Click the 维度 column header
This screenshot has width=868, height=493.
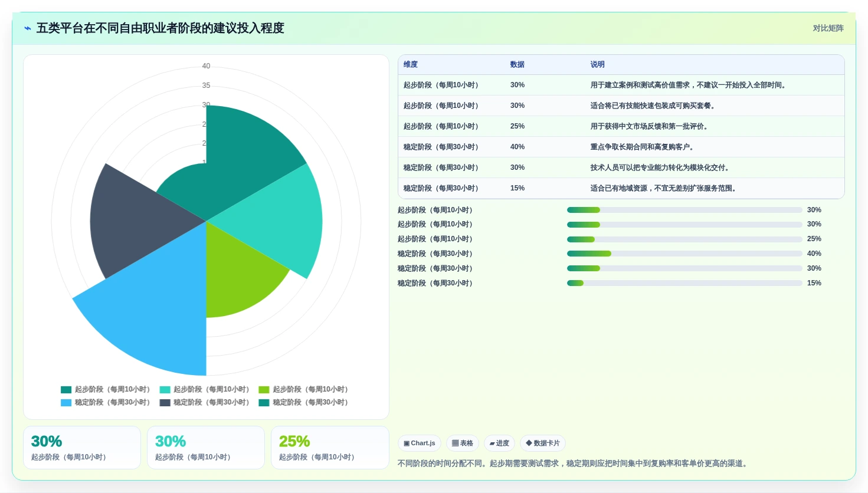(x=411, y=65)
